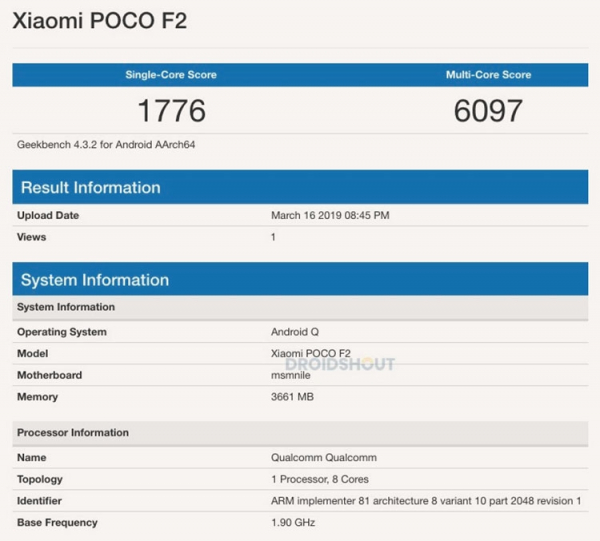Click the blue System Information section header

tap(95, 280)
